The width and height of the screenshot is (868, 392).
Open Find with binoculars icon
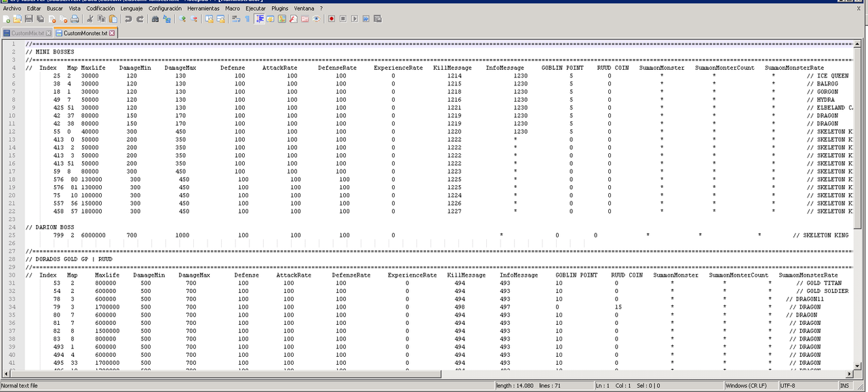[x=155, y=19]
